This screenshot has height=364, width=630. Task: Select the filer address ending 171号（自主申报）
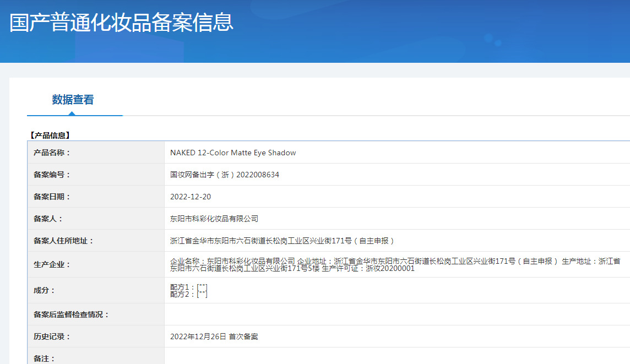[282, 241]
